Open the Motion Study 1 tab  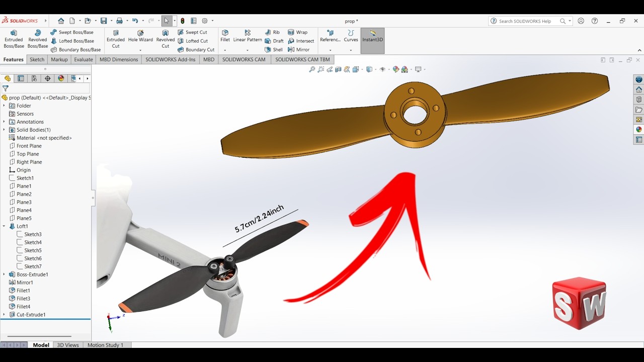point(106,345)
